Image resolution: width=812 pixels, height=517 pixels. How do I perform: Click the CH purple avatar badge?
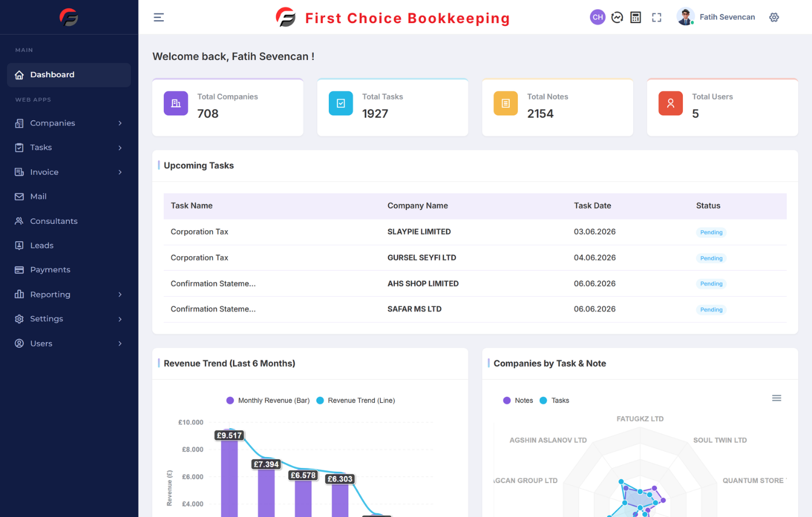(x=597, y=17)
